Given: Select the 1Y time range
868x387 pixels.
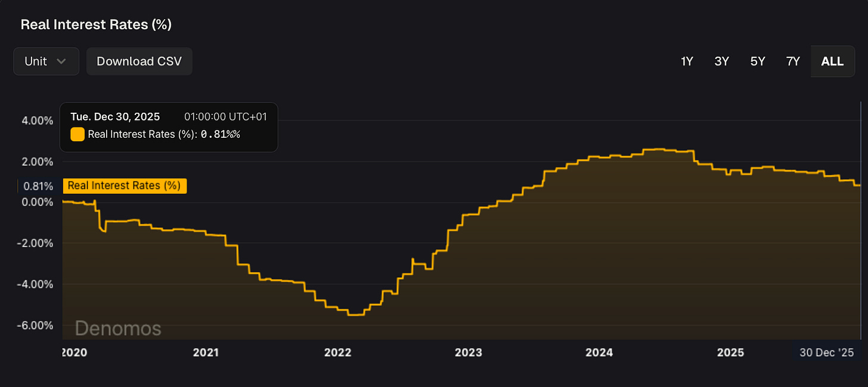Looking at the screenshot, I should tap(687, 61).
